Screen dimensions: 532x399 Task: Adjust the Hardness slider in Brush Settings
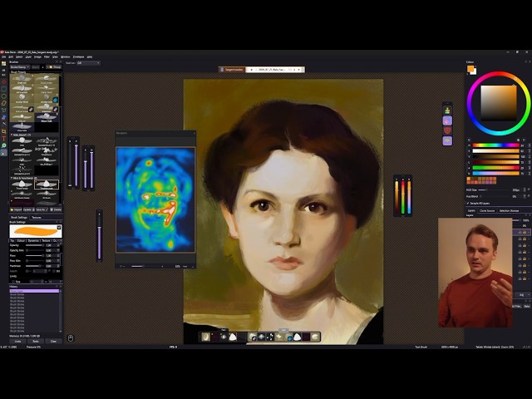tap(34, 266)
